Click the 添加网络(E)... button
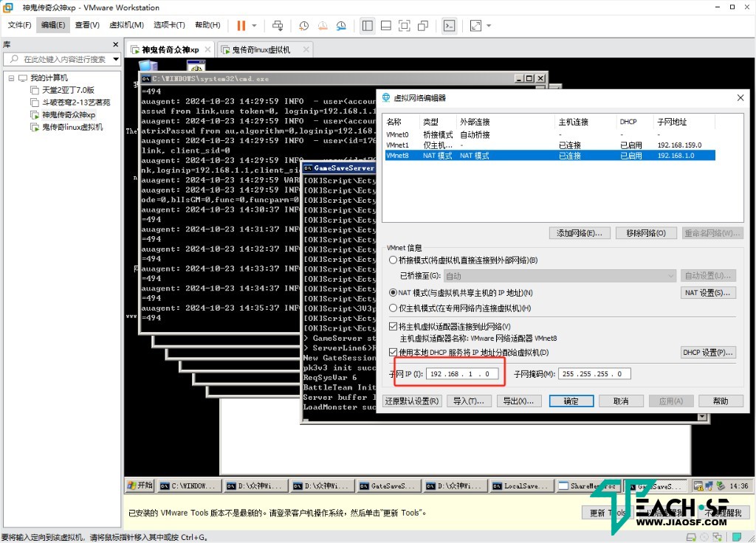The height and width of the screenshot is (543, 756). pos(580,233)
